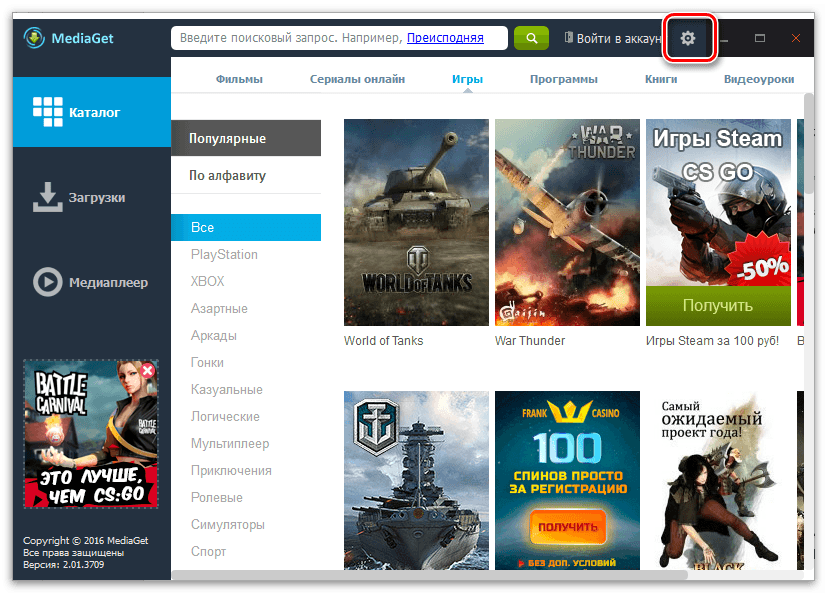Select the Популярные sorting option

pyautogui.click(x=246, y=138)
